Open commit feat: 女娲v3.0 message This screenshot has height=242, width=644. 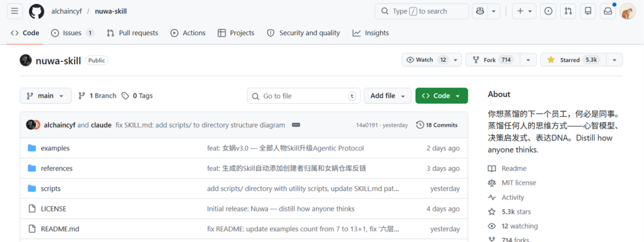(286, 148)
